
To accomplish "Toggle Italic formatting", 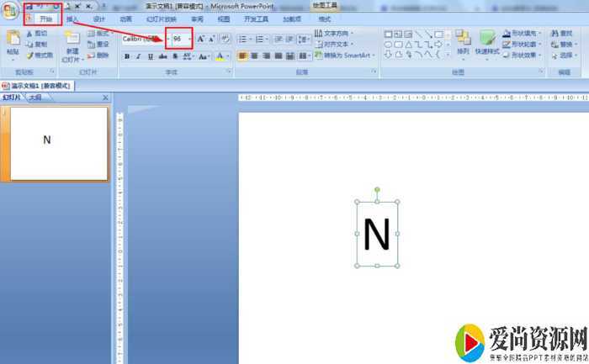I will [139, 56].
